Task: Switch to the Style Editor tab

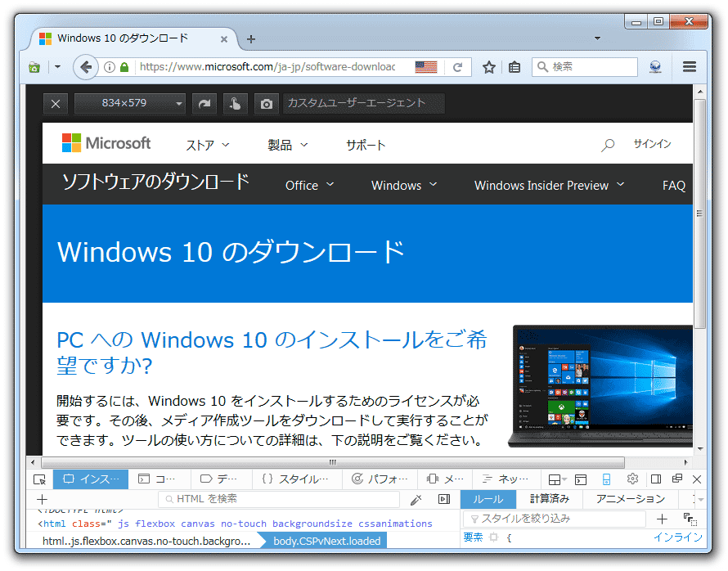Action: tap(295, 479)
